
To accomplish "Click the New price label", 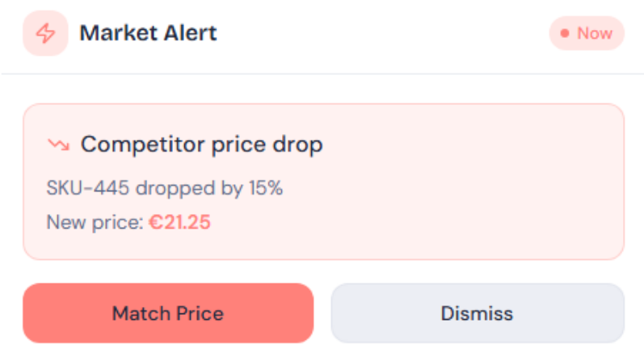I will click(95, 222).
